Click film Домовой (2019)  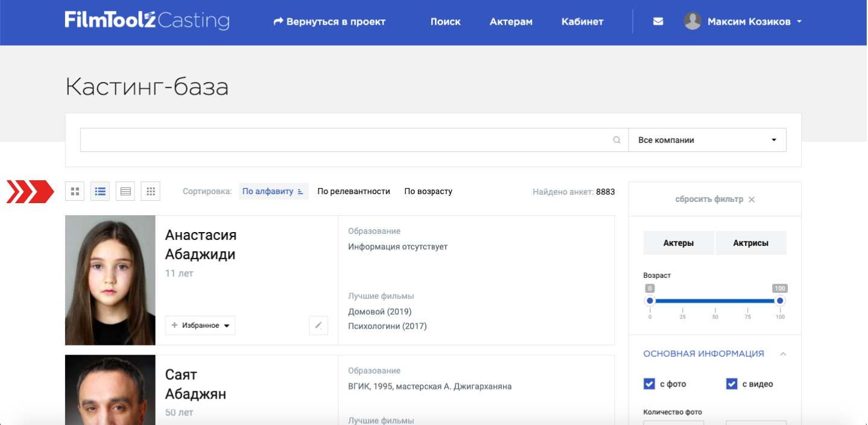point(380,312)
